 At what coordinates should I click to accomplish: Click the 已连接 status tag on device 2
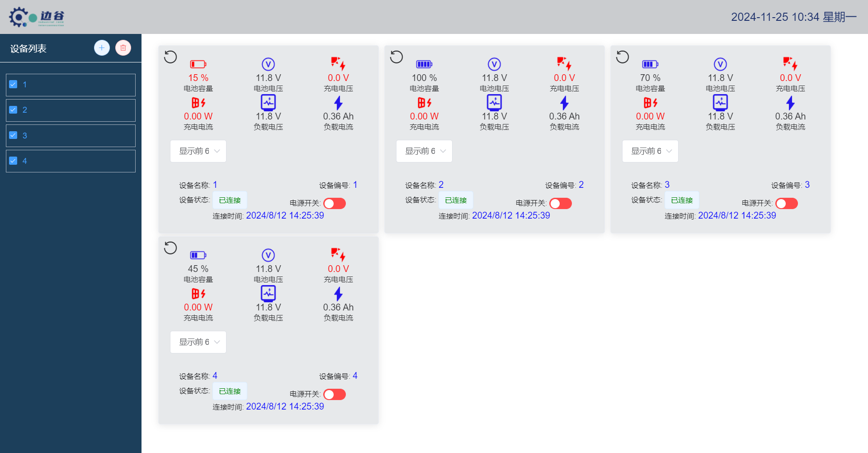(x=456, y=200)
